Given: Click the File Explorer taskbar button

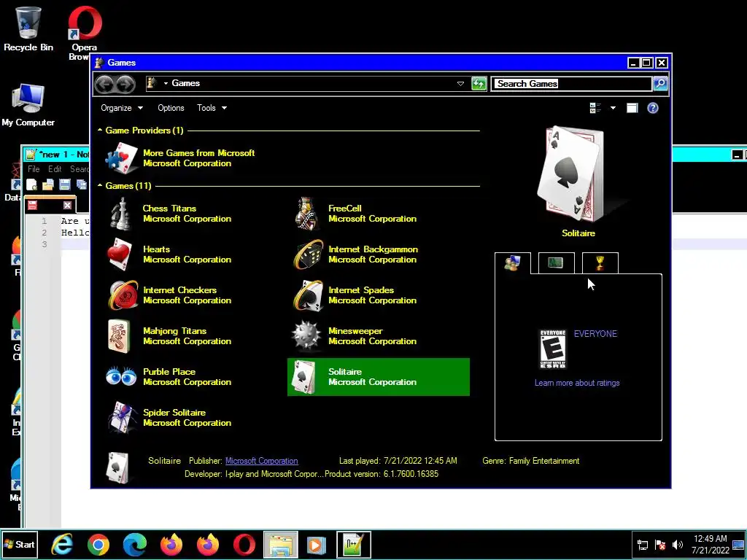Looking at the screenshot, I should point(281,544).
